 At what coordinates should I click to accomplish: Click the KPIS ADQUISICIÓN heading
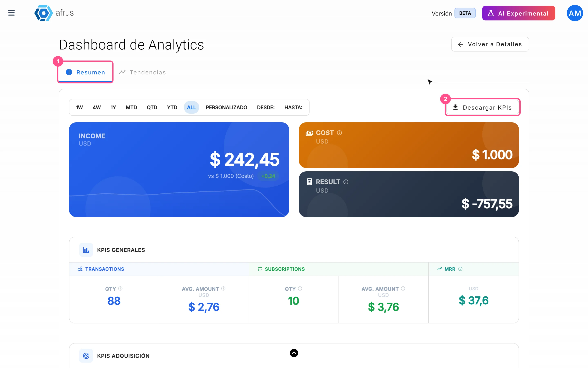(123, 356)
